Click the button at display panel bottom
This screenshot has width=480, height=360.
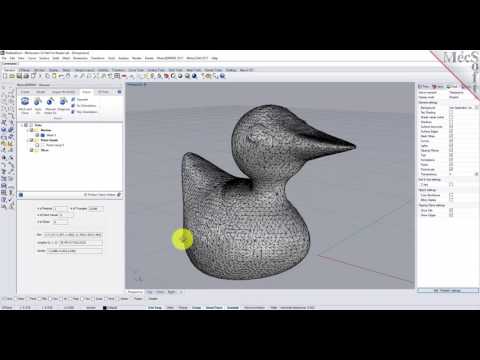(447, 291)
